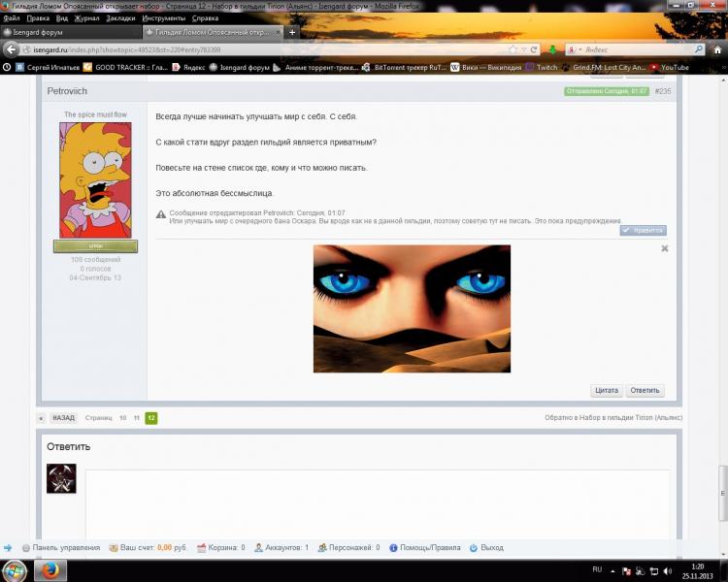This screenshot has width=728, height=582.
Task: Open the Файл menu
Action: click(12, 18)
